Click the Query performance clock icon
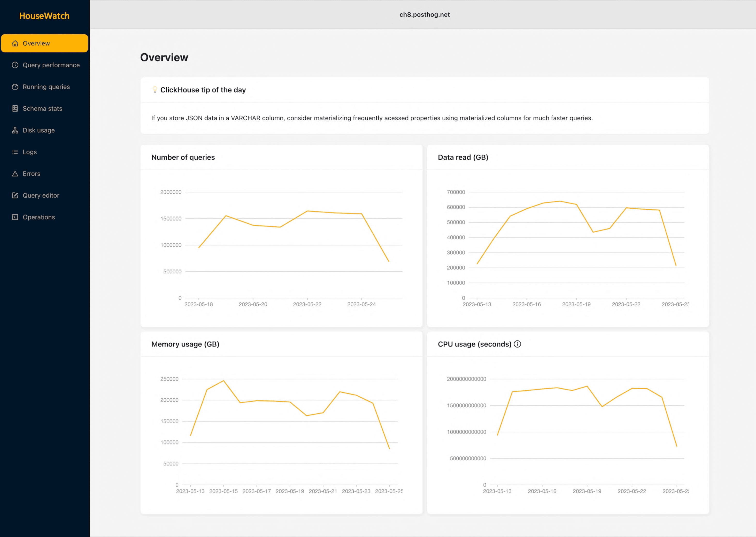Screen dimensions: 756x537 coord(15,65)
